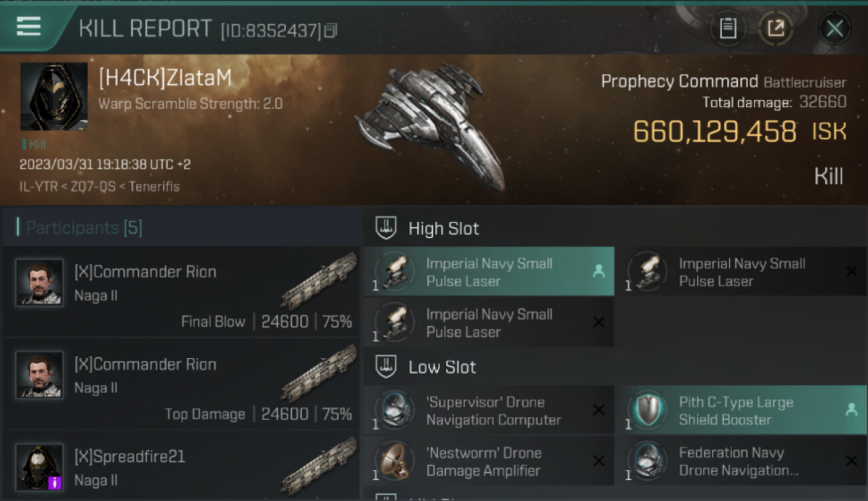Open Spreadfire21 participant portrait
This screenshot has width=868, height=501.
39,467
